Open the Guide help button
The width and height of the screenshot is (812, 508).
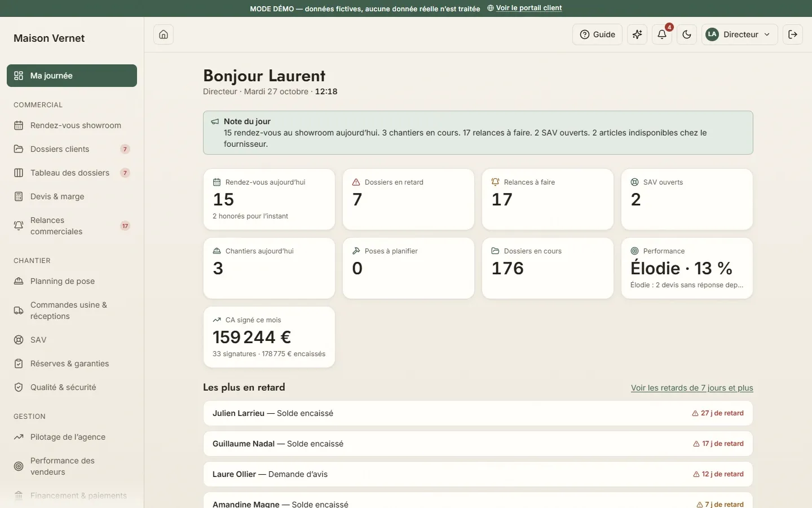(x=597, y=34)
